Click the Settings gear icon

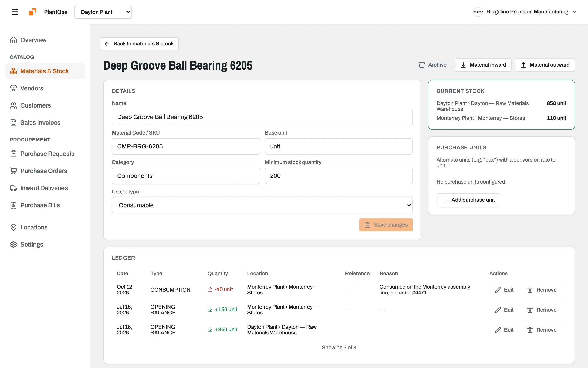(13, 244)
